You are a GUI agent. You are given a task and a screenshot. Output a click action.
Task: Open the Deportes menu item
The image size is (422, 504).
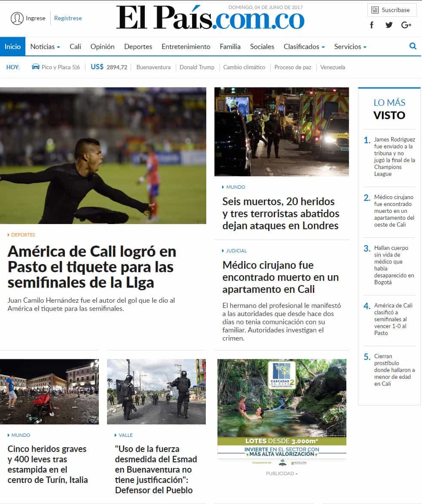(x=138, y=46)
